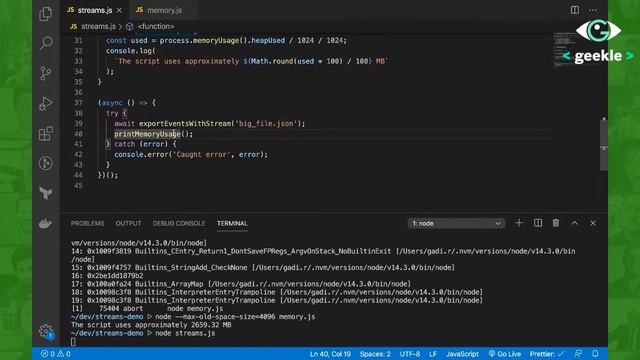Click Ln 40, Col 19 status item

(x=330, y=354)
